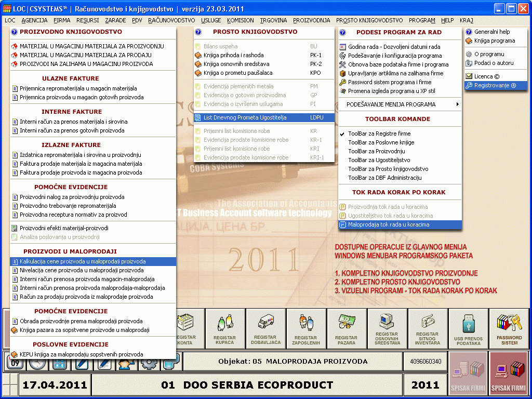Choose Promena izgleda programa u XP stil
The width and height of the screenshot is (532, 399).
[400, 91]
